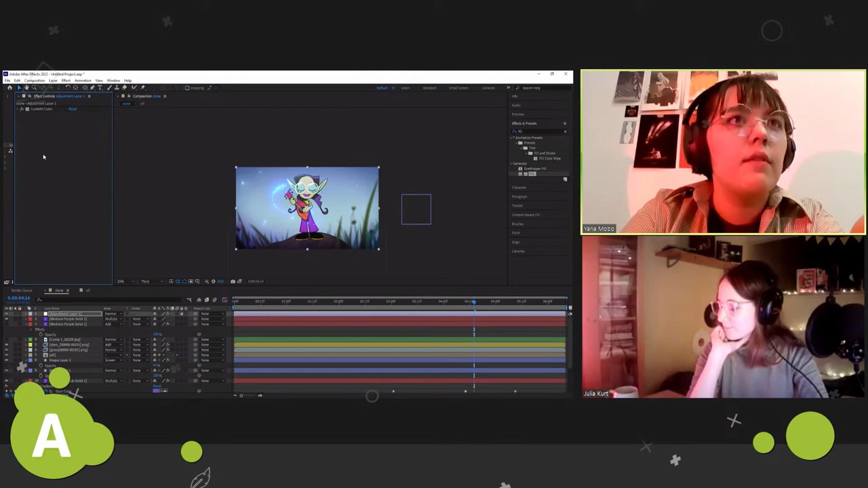
Task: Switch to the Render Queue tab
Action: [x=22, y=291]
